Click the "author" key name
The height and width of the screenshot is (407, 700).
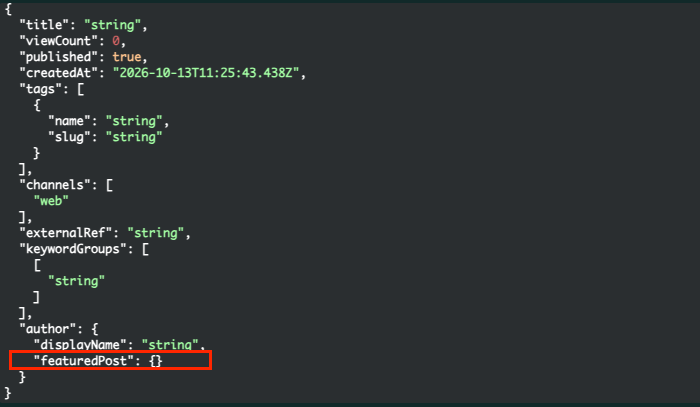coord(48,329)
